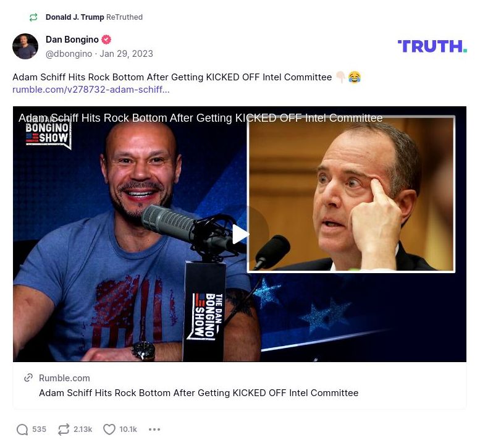Open the @dbongino handle link
The image size is (480, 448).
click(68, 54)
